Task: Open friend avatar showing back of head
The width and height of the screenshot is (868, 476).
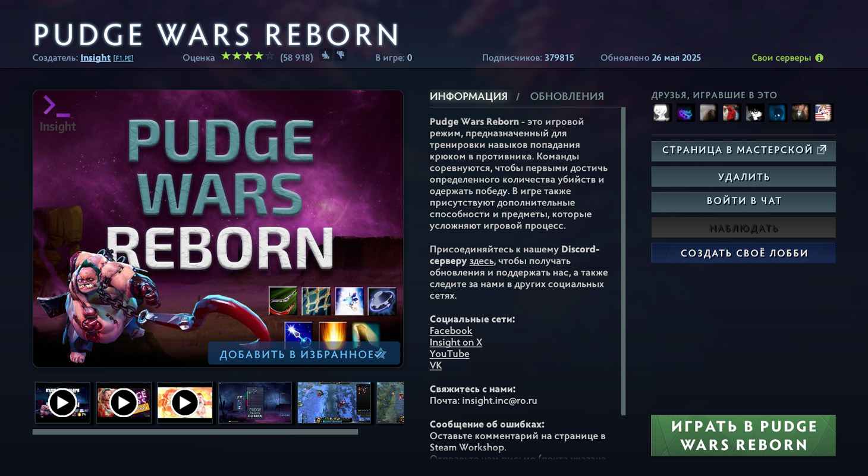Action: click(x=708, y=112)
